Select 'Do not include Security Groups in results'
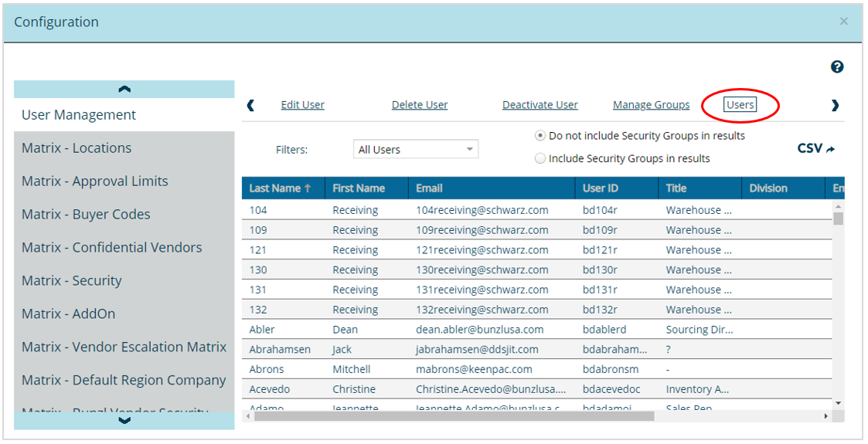868x444 pixels. click(x=540, y=136)
